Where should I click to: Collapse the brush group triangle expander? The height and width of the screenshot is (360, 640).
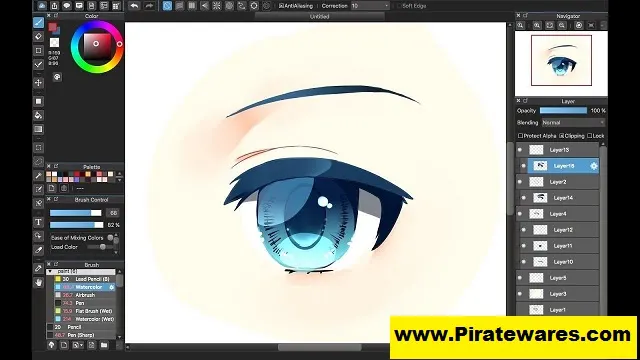50,271
